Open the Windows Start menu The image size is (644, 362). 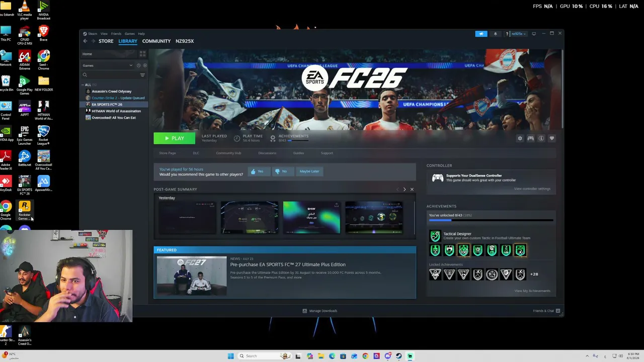point(230,356)
